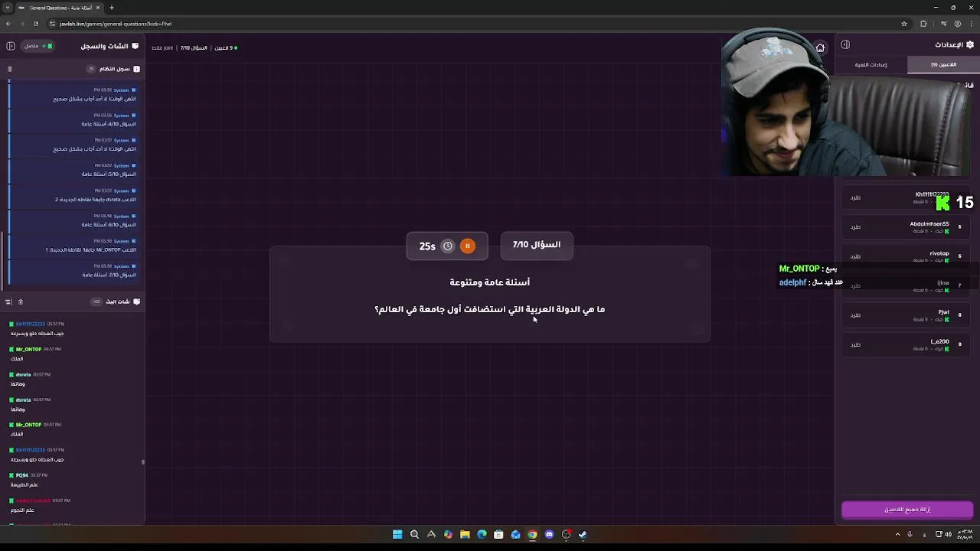This screenshot has width=980, height=551.
Task: Click the system log count badge 25
Action: click(x=91, y=69)
